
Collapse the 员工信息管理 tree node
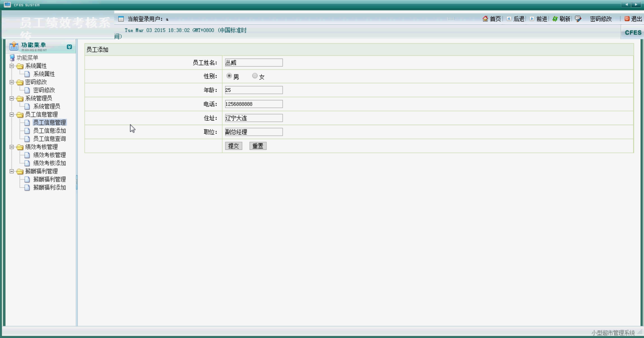click(12, 115)
